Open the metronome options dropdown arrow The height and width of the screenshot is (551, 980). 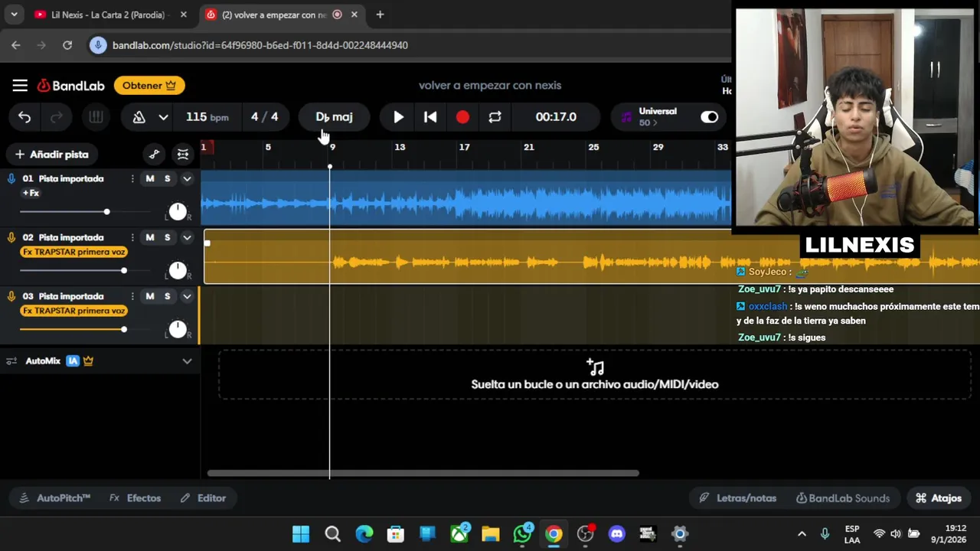click(x=163, y=117)
